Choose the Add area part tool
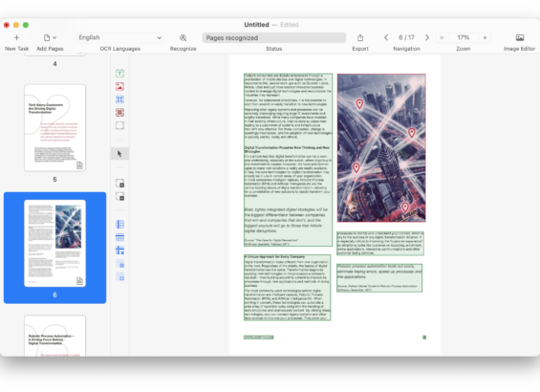540x392 pixels. (x=119, y=183)
